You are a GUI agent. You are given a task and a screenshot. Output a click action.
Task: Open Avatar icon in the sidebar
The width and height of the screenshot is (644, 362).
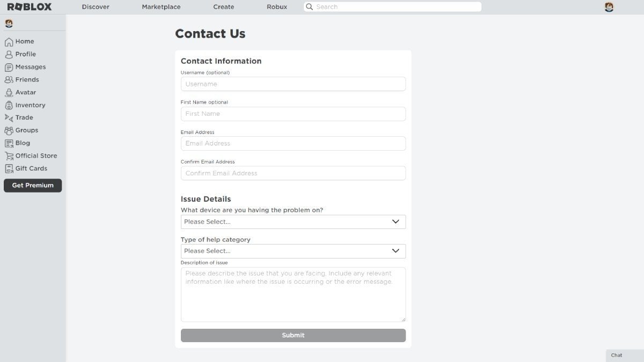click(9, 93)
